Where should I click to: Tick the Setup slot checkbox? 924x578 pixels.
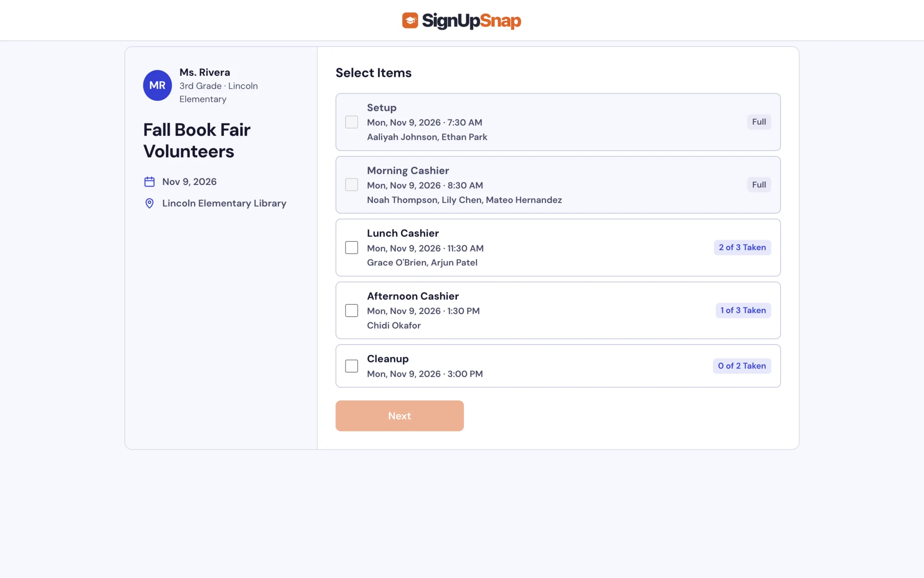pos(352,122)
